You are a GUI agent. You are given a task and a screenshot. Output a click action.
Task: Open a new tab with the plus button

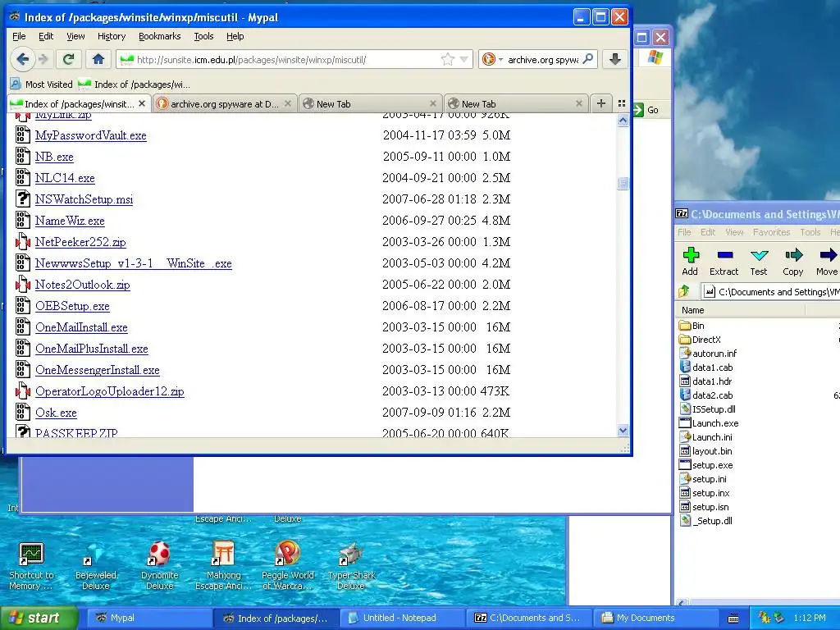601,103
